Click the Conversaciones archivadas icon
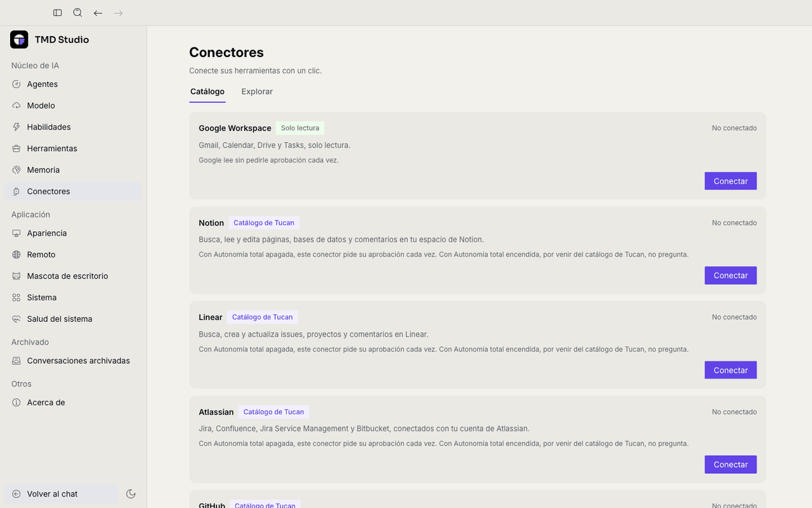The image size is (812, 508). (x=16, y=361)
